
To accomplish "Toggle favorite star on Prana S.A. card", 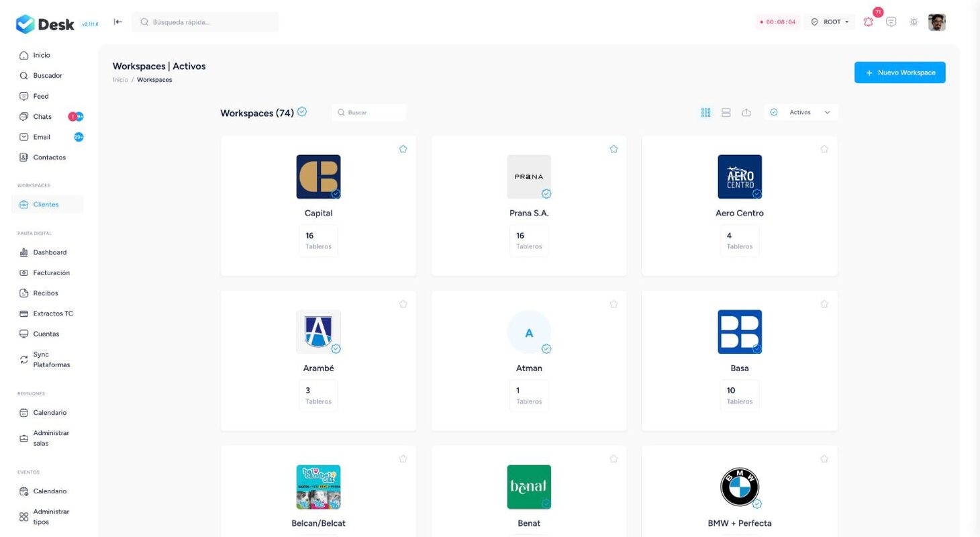I will coord(614,149).
